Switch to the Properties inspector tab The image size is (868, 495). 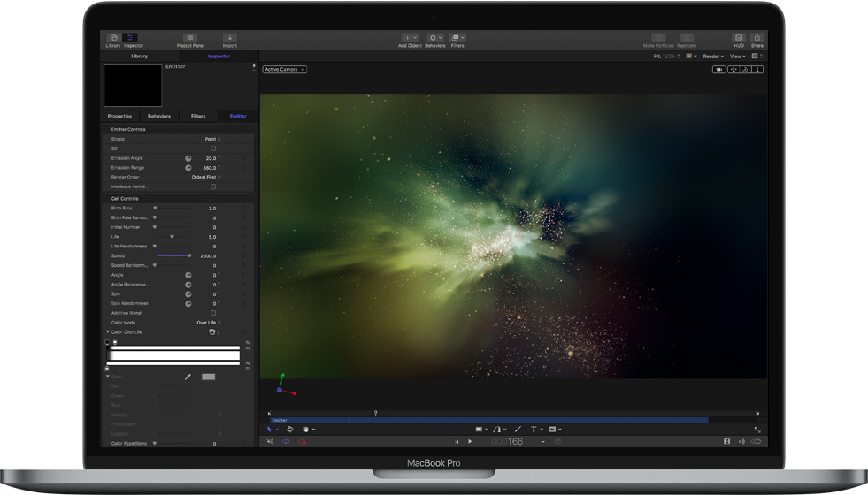tap(119, 116)
